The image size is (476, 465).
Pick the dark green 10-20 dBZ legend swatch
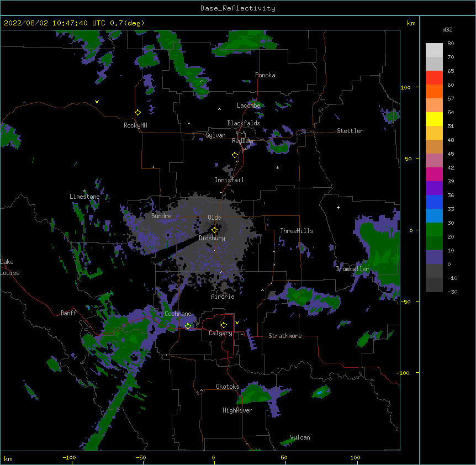point(434,244)
